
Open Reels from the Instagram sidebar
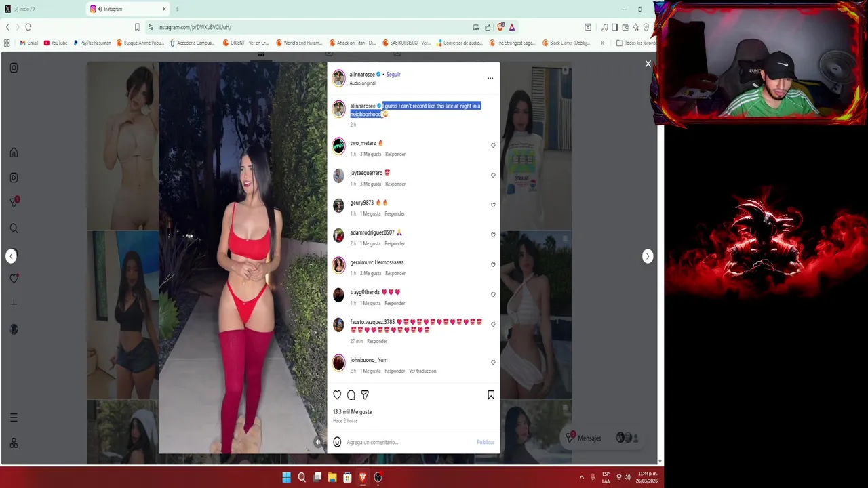coord(14,178)
